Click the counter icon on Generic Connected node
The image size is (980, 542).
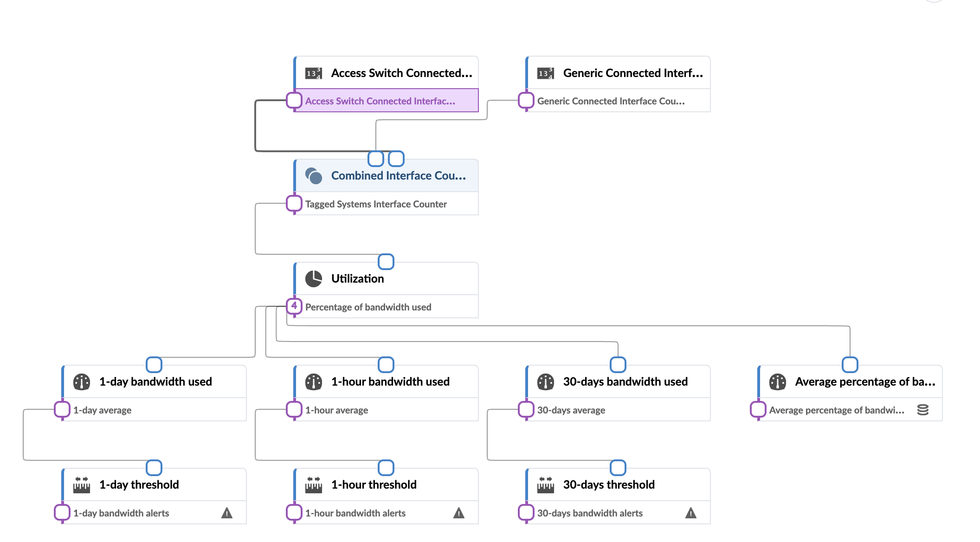coord(545,73)
